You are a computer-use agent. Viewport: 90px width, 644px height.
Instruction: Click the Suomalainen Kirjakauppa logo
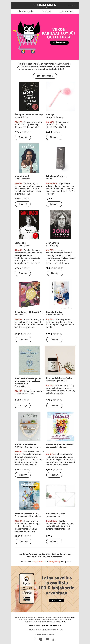click(45, 6)
